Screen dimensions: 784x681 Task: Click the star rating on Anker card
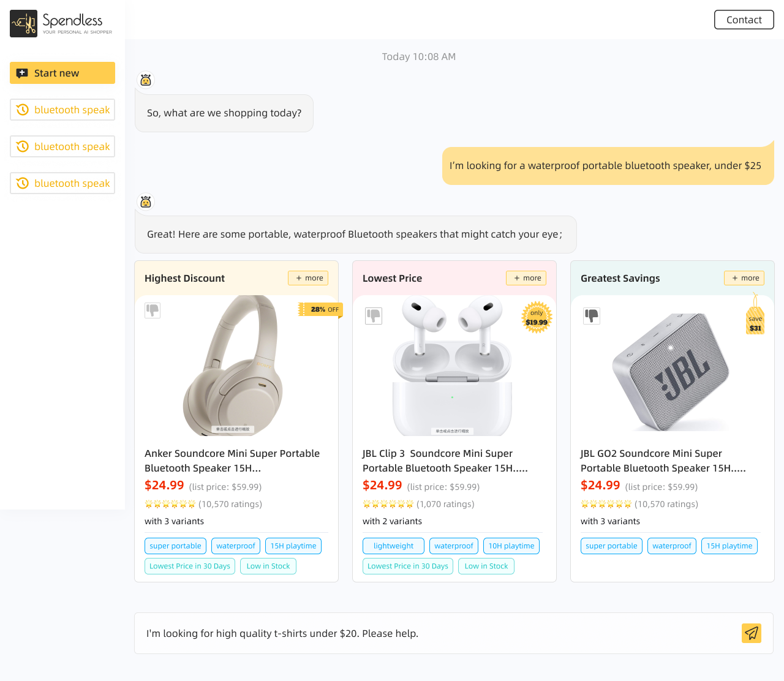[170, 504]
